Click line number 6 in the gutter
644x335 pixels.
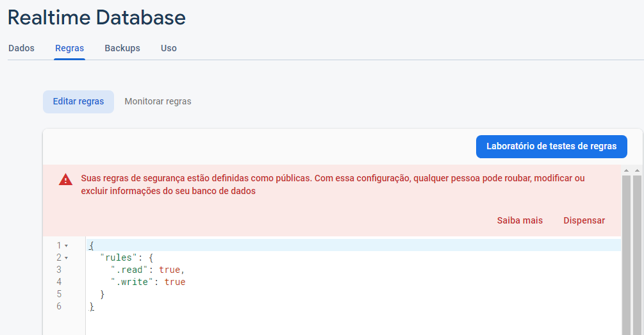click(x=59, y=306)
